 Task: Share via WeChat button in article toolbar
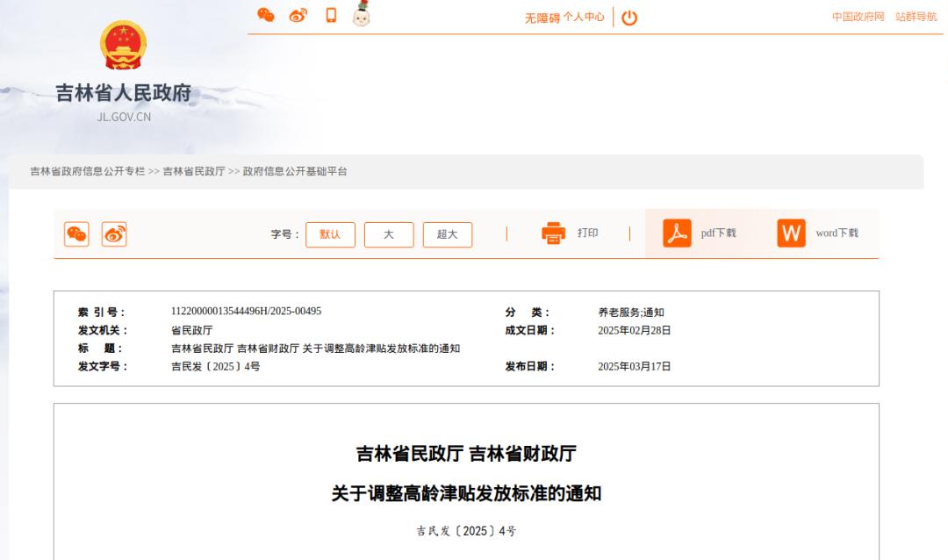point(76,234)
